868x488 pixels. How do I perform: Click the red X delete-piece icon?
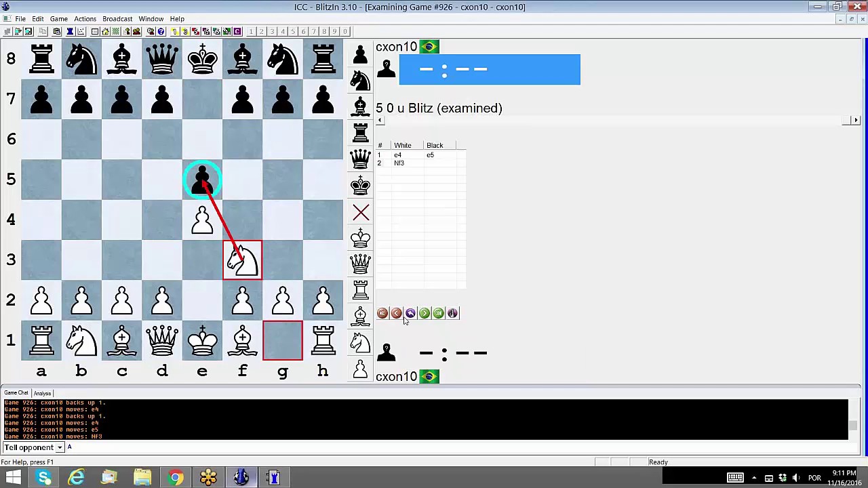pos(360,212)
